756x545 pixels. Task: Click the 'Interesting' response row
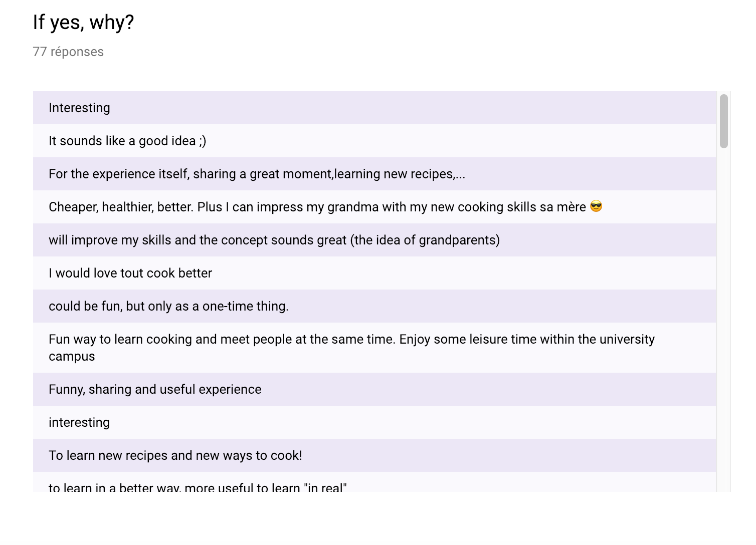coord(374,108)
